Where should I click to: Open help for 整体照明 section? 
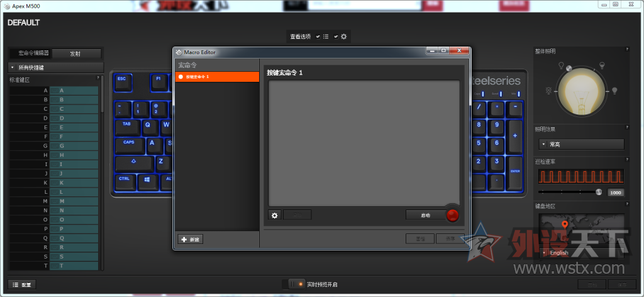pyautogui.click(x=627, y=49)
